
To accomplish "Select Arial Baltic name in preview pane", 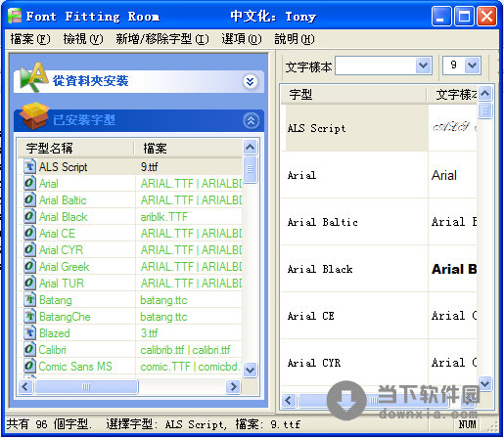I will point(323,222).
